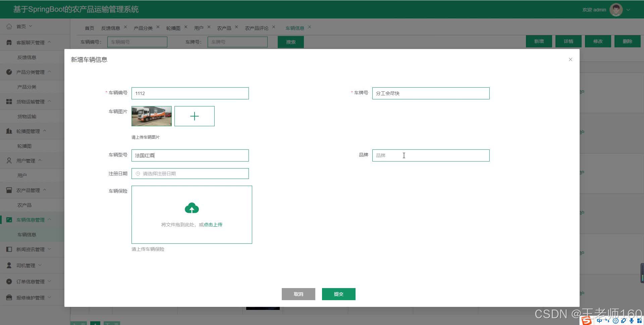Viewport: 644px width, 325px height.
Task: Switch to the 轮播图 tab
Action: pyautogui.click(x=173, y=28)
